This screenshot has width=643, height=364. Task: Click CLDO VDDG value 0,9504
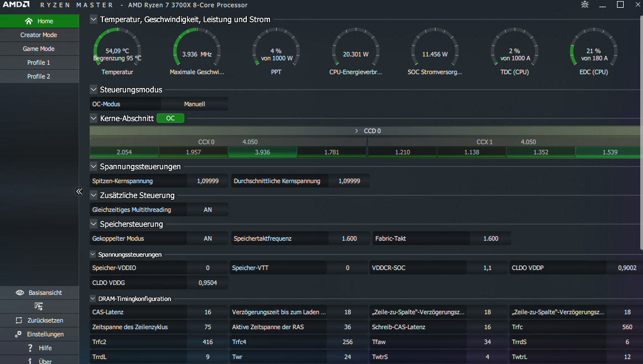pyautogui.click(x=208, y=283)
